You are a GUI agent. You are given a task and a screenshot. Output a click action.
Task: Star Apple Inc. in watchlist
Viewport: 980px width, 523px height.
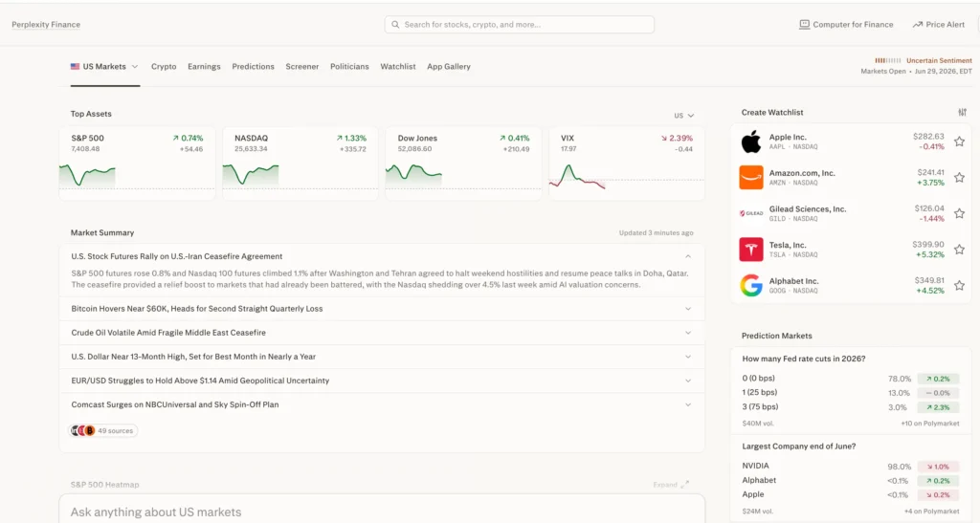(x=959, y=142)
